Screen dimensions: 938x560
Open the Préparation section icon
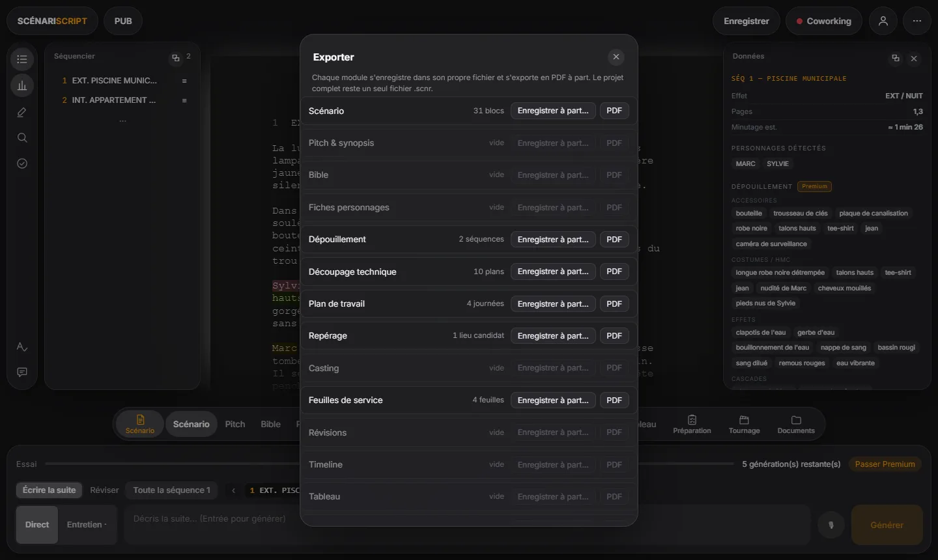[x=692, y=424]
